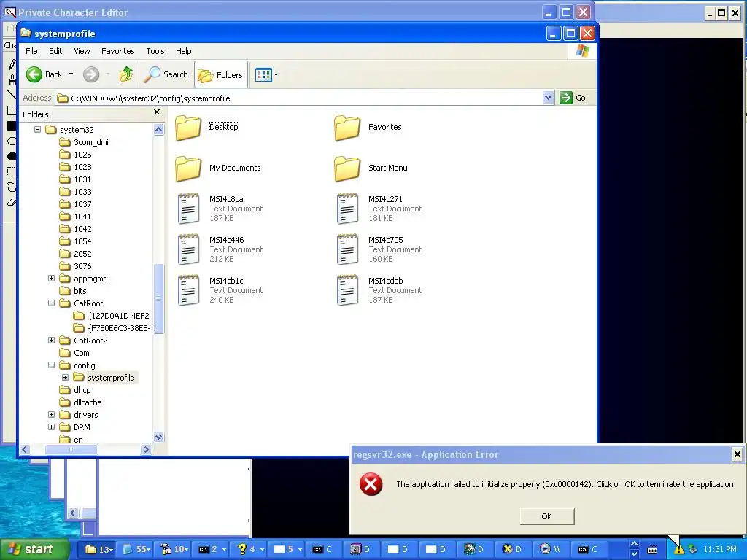Close the Folders pane with X
The image size is (747, 560).
tap(157, 112)
